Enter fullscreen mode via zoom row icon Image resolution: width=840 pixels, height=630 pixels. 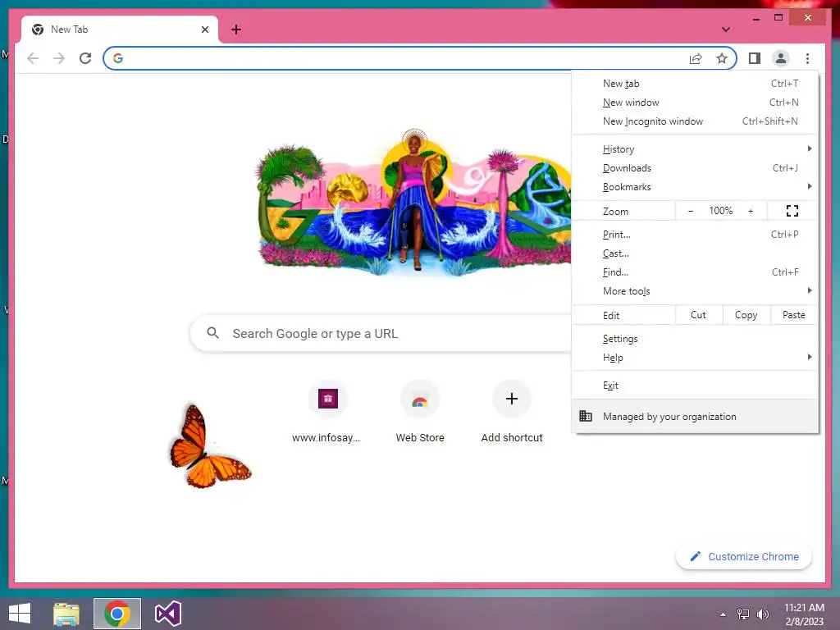tap(792, 211)
